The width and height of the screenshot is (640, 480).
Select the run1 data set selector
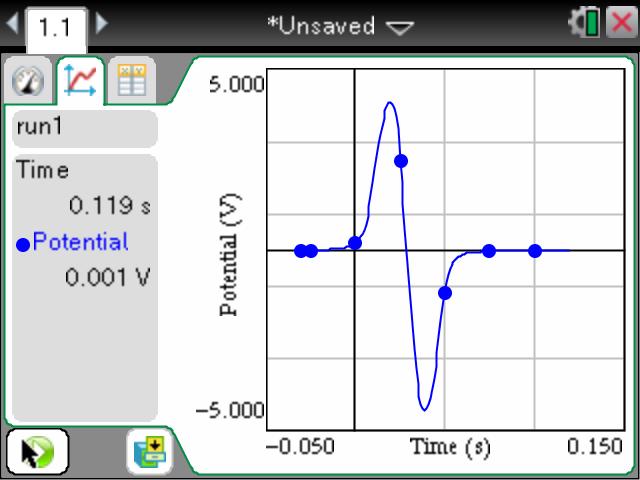(x=84, y=129)
